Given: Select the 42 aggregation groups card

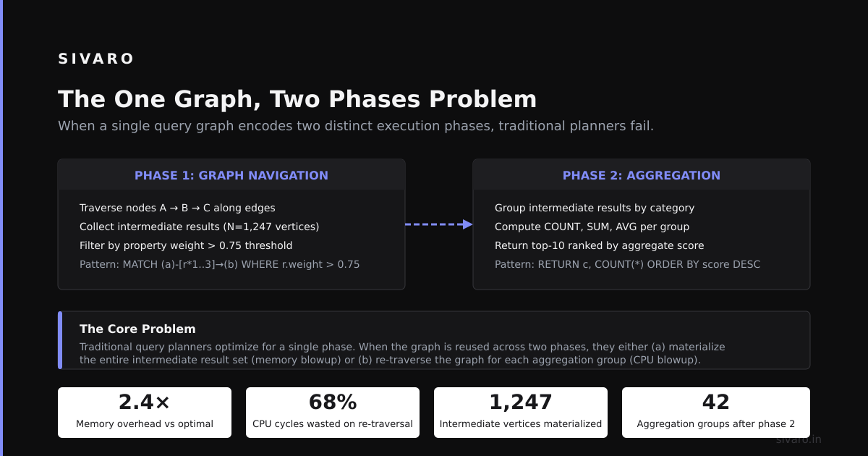Looking at the screenshot, I should [x=716, y=413].
